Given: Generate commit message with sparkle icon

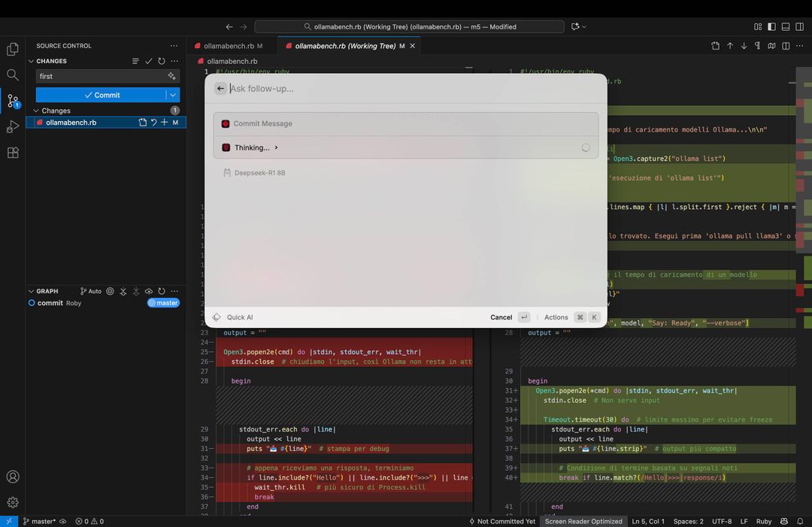Looking at the screenshot, I should [171, 76].
